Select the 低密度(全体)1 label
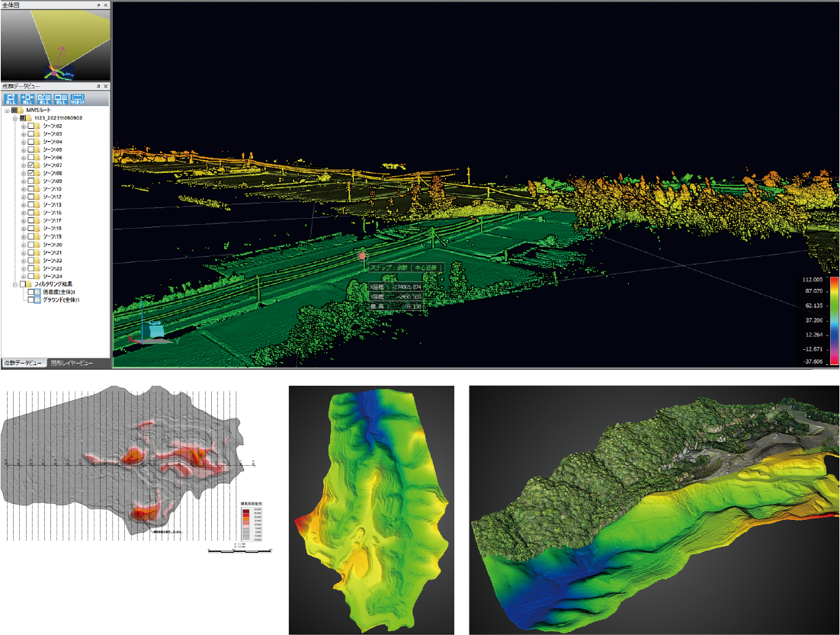Image resolution: width=840 pixels, height=635 pixels. [x=59, y=292]
